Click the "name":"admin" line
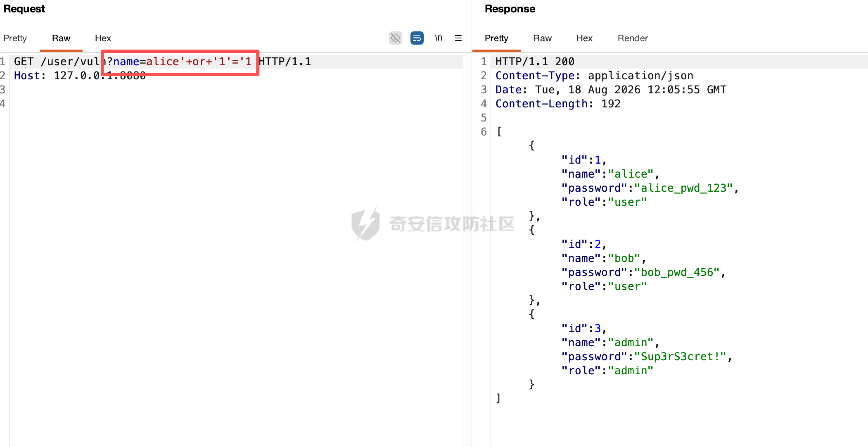The width and height of the screenshot is (868, 447). tap(610, 342)
